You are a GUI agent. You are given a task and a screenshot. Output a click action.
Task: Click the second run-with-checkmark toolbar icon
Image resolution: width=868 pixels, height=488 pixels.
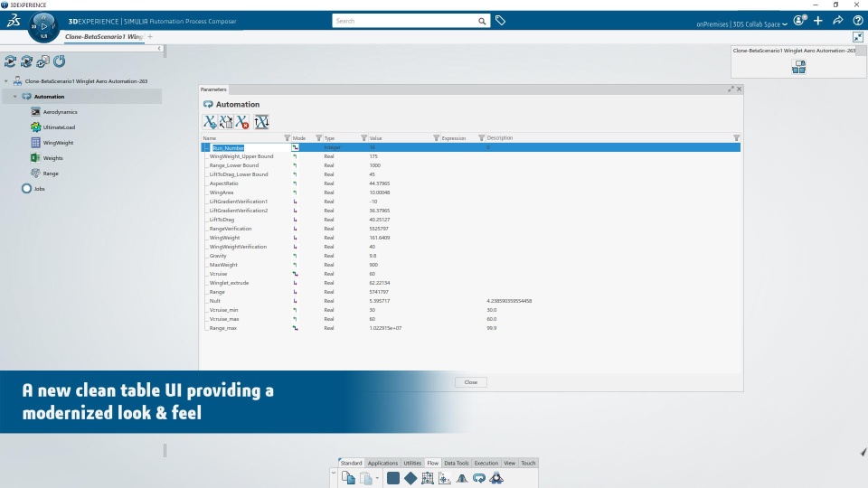(x=26, y=61)
